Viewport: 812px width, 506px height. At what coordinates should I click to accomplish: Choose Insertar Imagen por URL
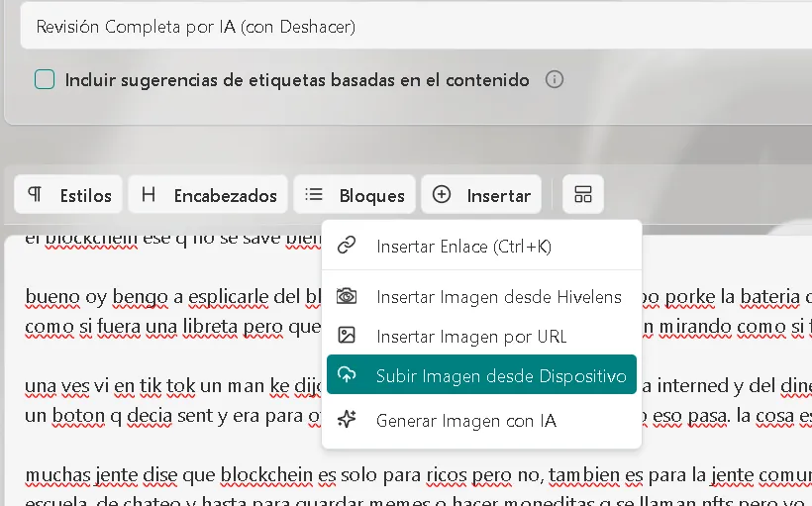(481, 336)
